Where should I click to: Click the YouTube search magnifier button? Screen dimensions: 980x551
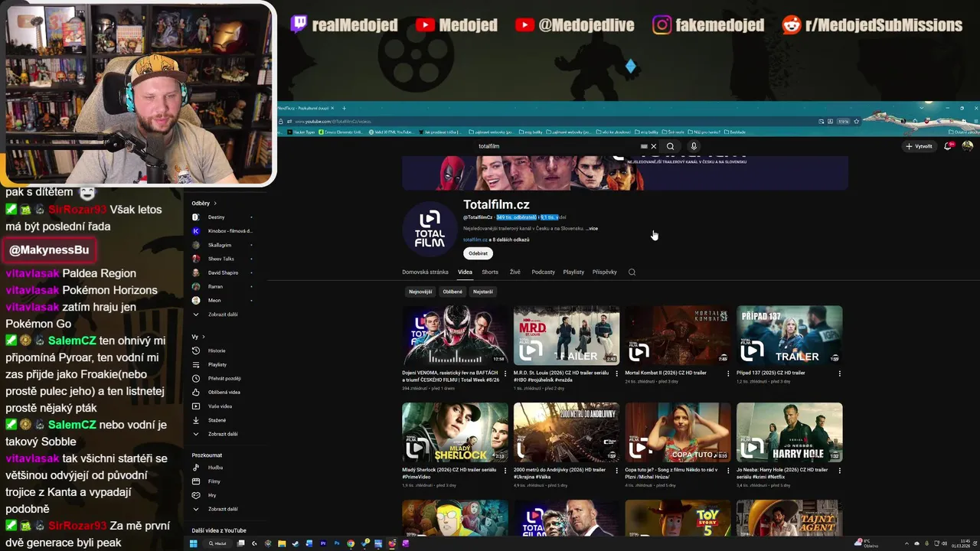(670, 146)
